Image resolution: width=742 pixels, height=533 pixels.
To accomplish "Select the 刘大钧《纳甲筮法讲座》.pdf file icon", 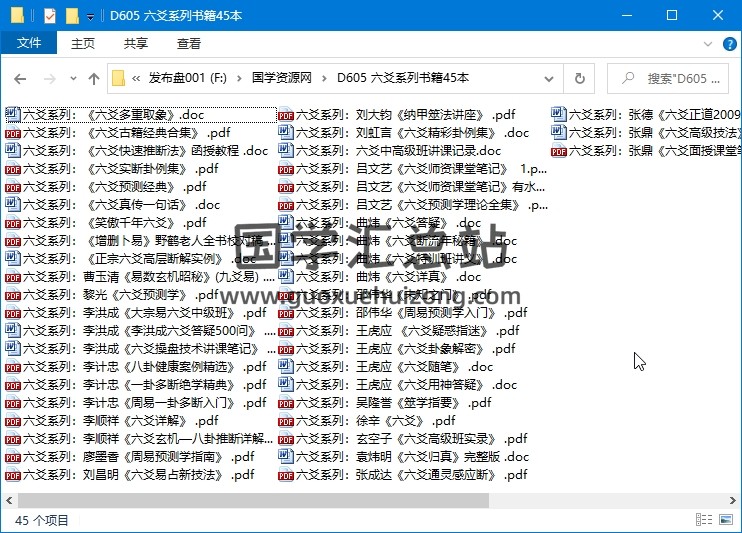I will [x=285, y=115].
